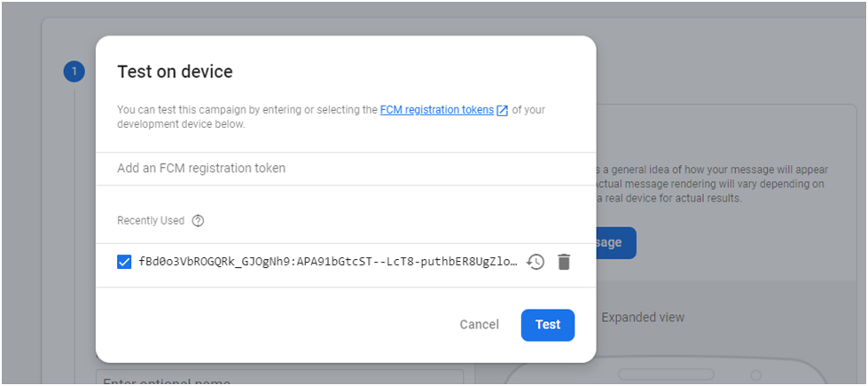Click the Recently Used label
Screen dimensions: 868x386
point(151,220)
